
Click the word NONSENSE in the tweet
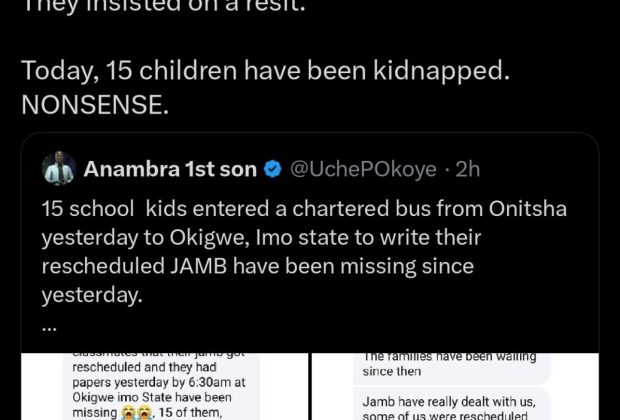(x=95, y=105)
